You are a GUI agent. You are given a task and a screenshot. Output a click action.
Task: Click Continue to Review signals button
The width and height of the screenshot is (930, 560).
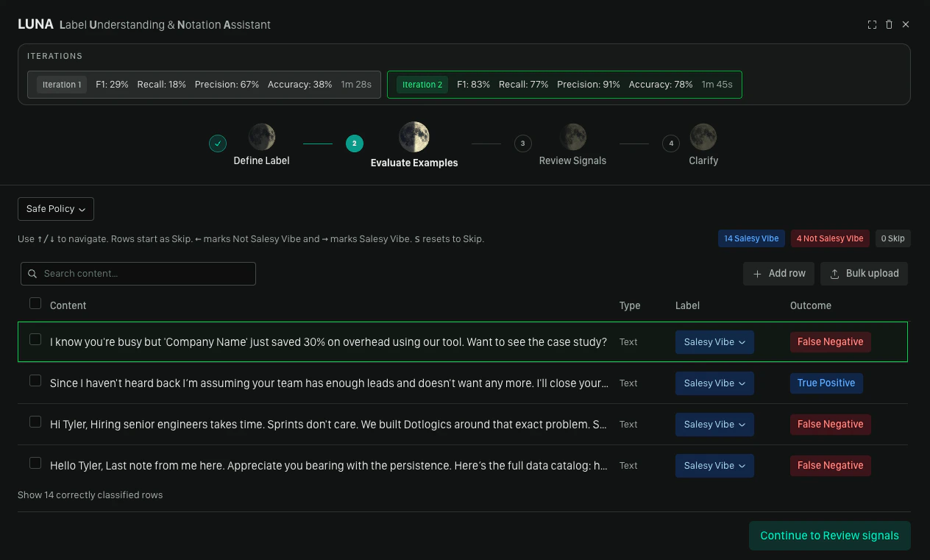(x=829, y=536)
